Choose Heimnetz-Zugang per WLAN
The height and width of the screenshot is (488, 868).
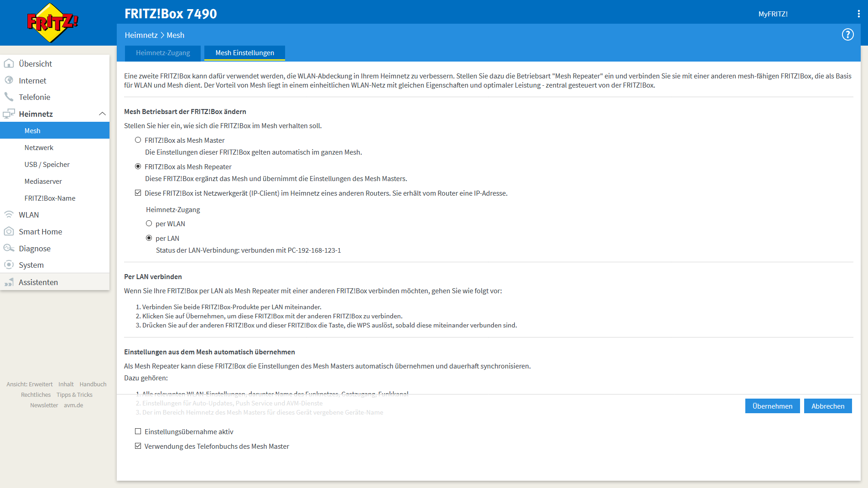[x=149, y=223]
